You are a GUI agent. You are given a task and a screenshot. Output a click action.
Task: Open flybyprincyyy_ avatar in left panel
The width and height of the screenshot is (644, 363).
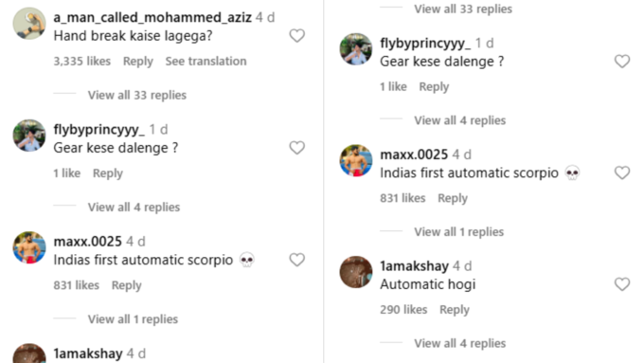click(29, 136)
